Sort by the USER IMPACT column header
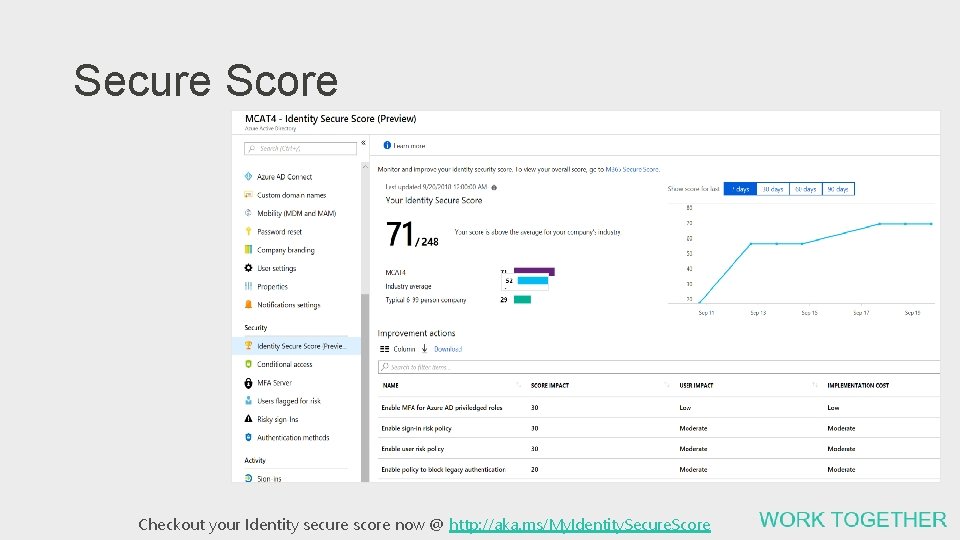Viewport: 960px width, 540px height. 696,386
